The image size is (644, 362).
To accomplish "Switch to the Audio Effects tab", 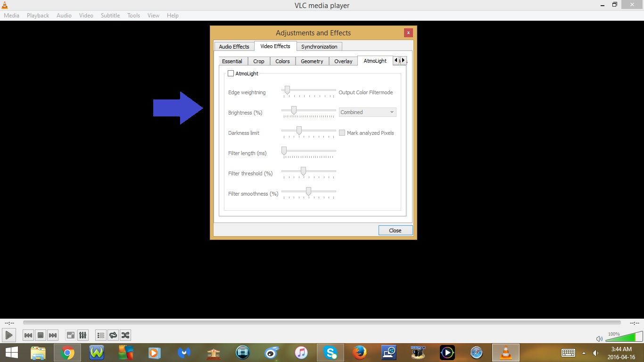I will pos(234,46).
